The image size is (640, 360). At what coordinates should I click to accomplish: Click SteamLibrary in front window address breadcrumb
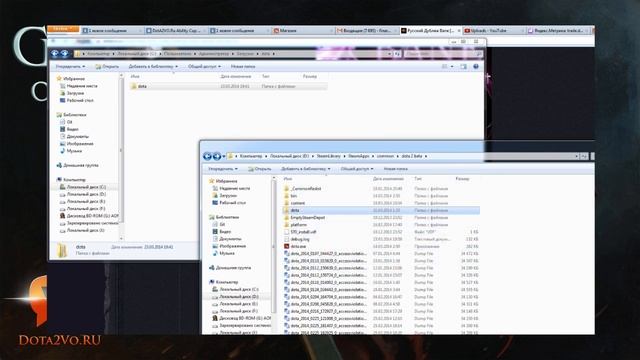(328, 156)
